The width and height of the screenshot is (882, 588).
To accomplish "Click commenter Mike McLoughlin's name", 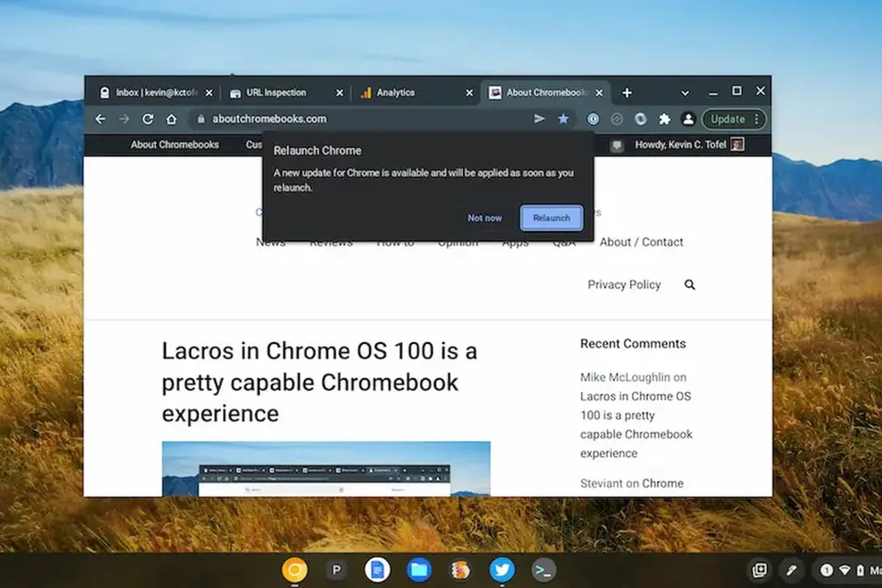I will point(625,377).
